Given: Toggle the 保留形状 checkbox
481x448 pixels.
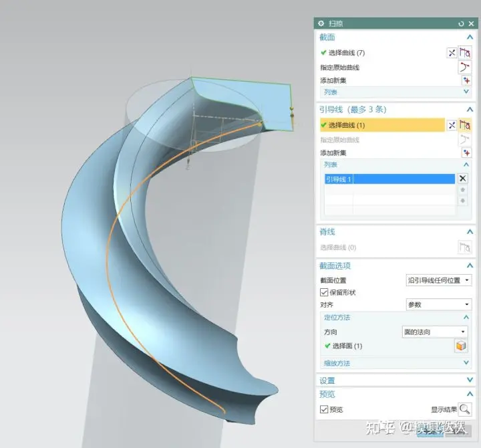Looking at the screenshot, I should coord(324,292).
